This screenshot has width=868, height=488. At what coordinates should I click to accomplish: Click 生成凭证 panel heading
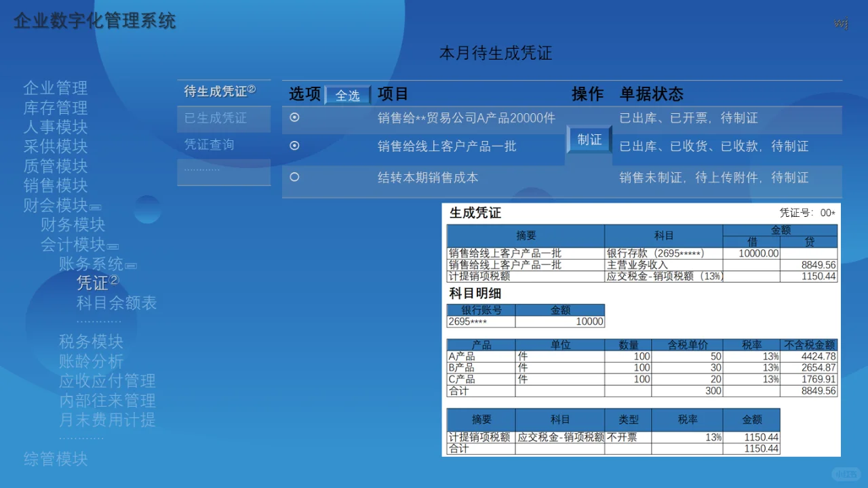click(x=475, y=213)
